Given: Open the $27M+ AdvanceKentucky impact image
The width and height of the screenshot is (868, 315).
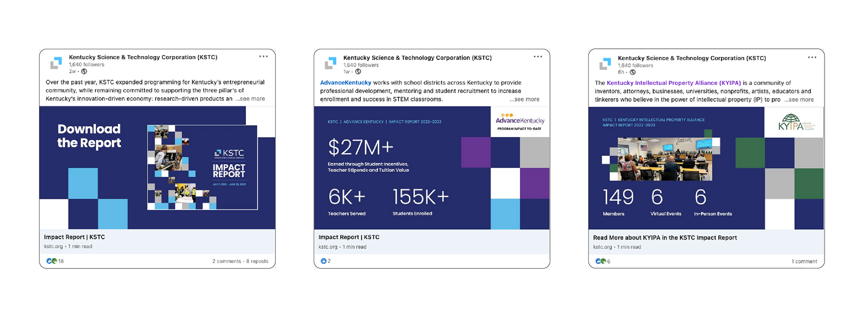Looking at the screenshot, I should click(x=432, y=168).
